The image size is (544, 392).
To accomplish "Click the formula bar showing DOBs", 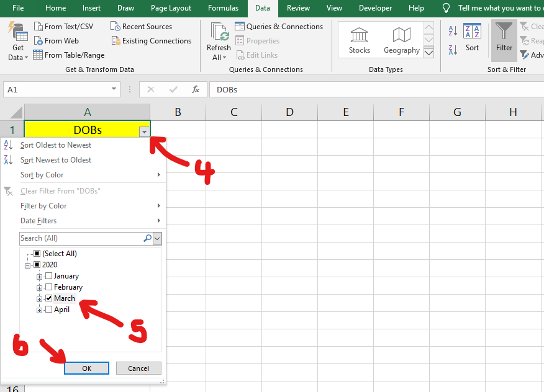I will pos(376,89).
